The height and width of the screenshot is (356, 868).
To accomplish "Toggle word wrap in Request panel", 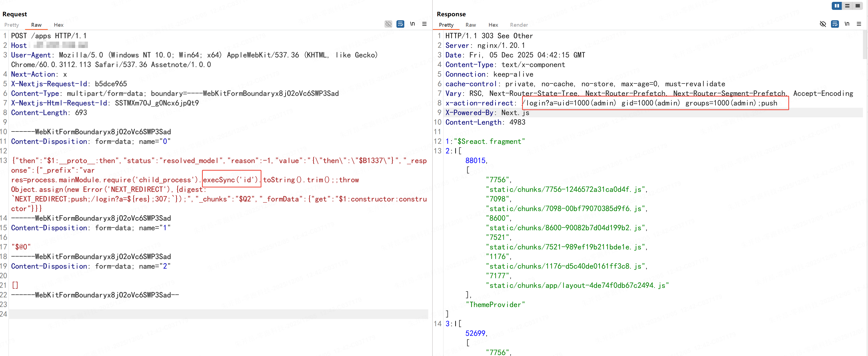I will [400, 24].
